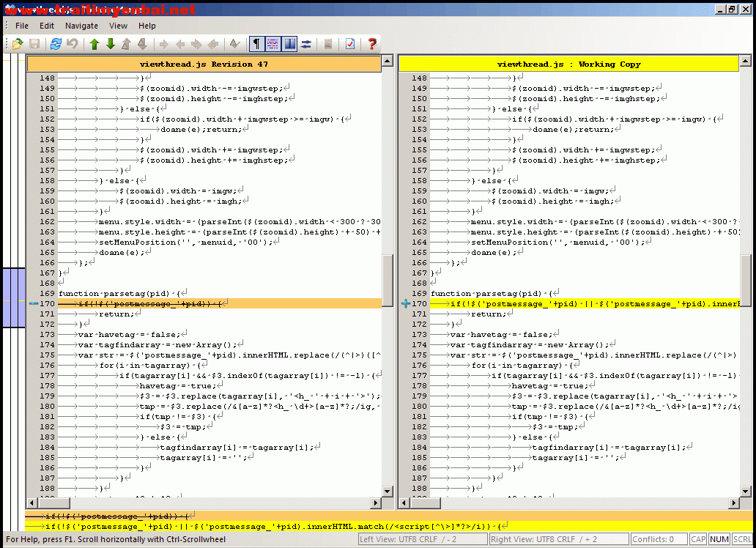Click 'function parsetag(pid)' in right pane

486,293
